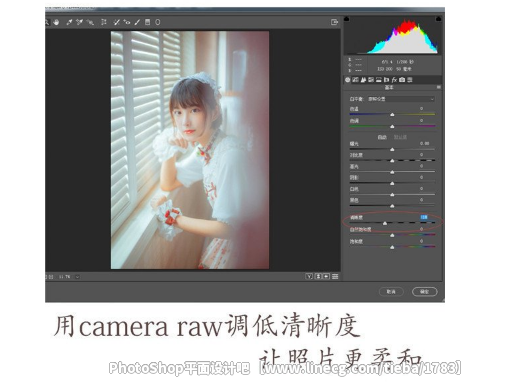
Task: Toggle shadow clipping warning on histogram
Action: pos(347,19)
